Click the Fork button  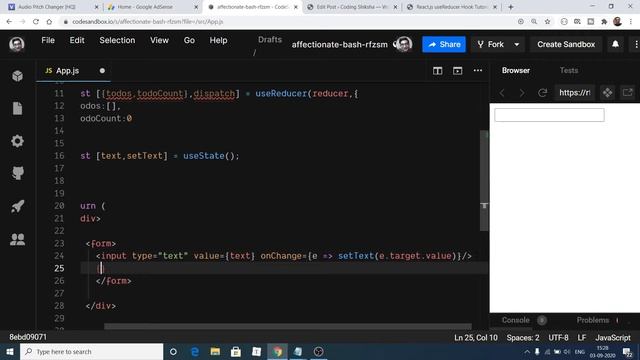491,44
